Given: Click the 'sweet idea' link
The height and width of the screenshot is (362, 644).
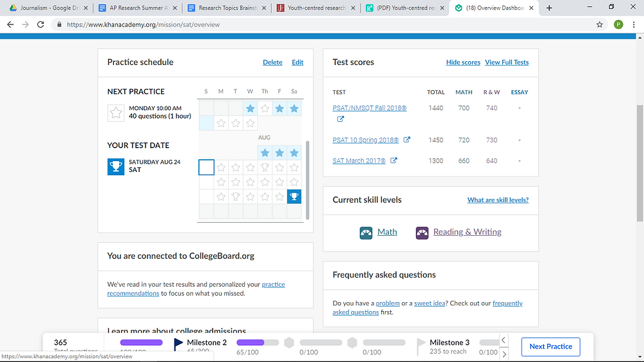Looking at the screenshot, I should click(429, 303).
